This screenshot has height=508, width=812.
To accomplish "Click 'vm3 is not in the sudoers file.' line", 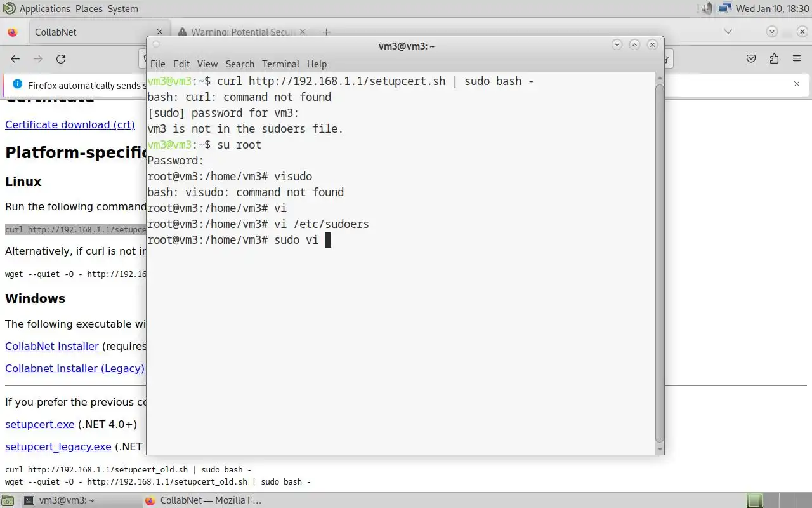I will coord(245,128).
